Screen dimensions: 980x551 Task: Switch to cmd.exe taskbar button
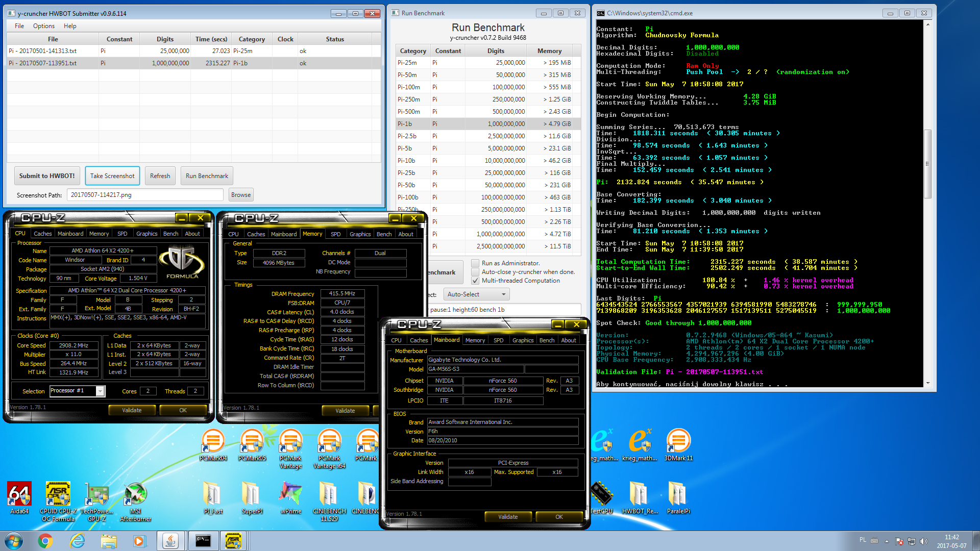(x=203, y=541)
